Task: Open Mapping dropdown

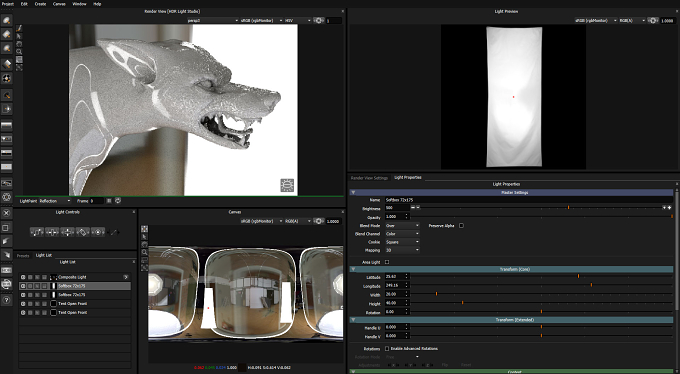Action: [402, 250]
